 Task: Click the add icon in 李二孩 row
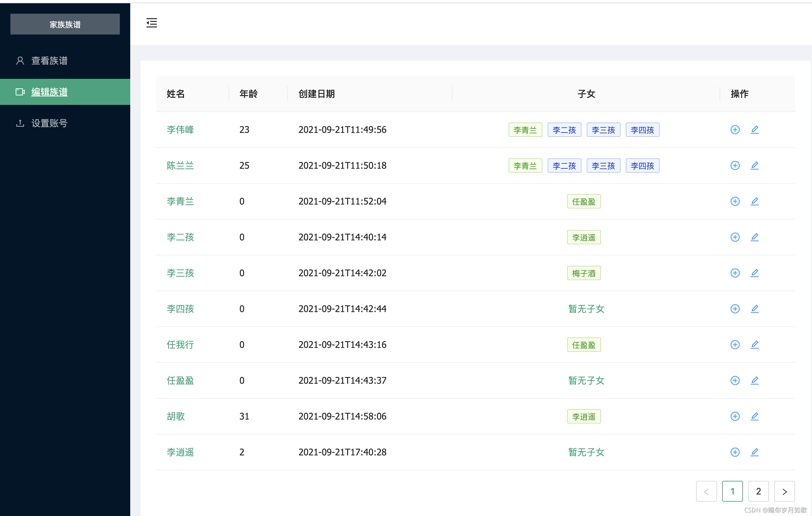point(735,237)
